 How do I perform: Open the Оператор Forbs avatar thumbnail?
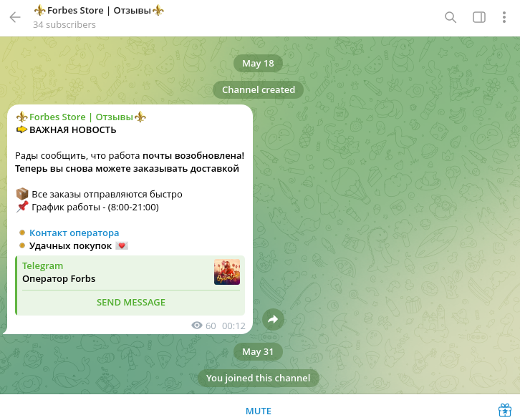[227, 272]
